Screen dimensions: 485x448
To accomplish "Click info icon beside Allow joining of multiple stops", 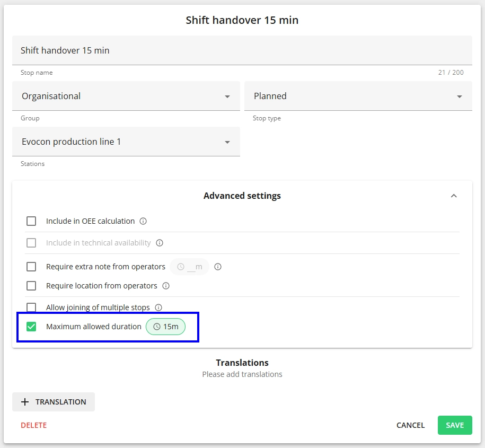I will tap(158, 308).
